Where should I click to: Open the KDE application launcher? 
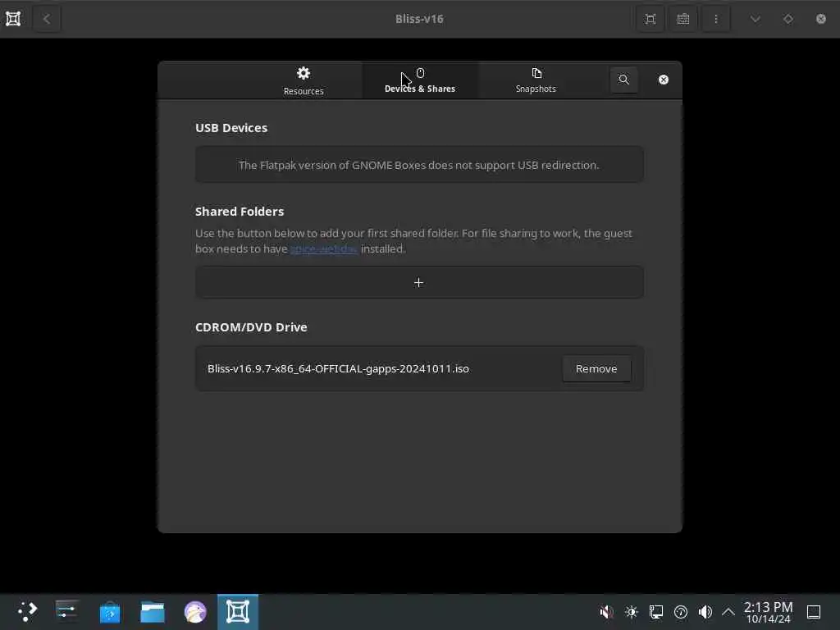click(x=27, y=612)
